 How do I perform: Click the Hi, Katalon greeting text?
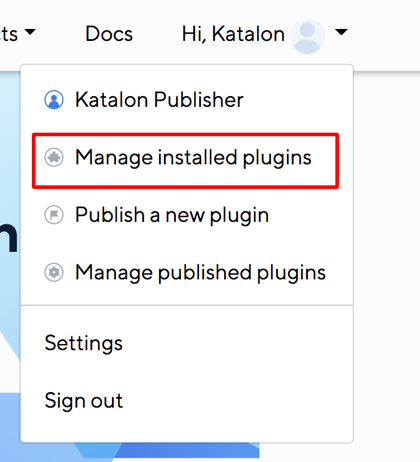tap(233, 34)
